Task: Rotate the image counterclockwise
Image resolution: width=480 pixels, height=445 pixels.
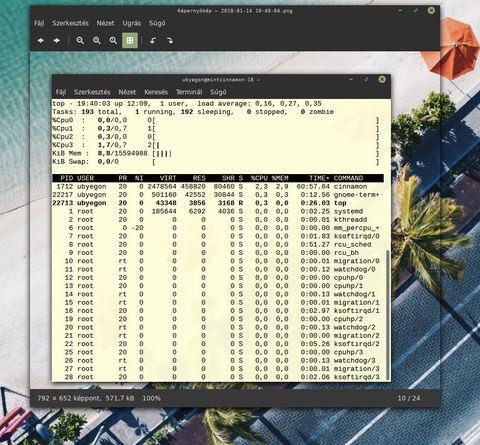Action: pyautogui.click(x=153, y=41)
